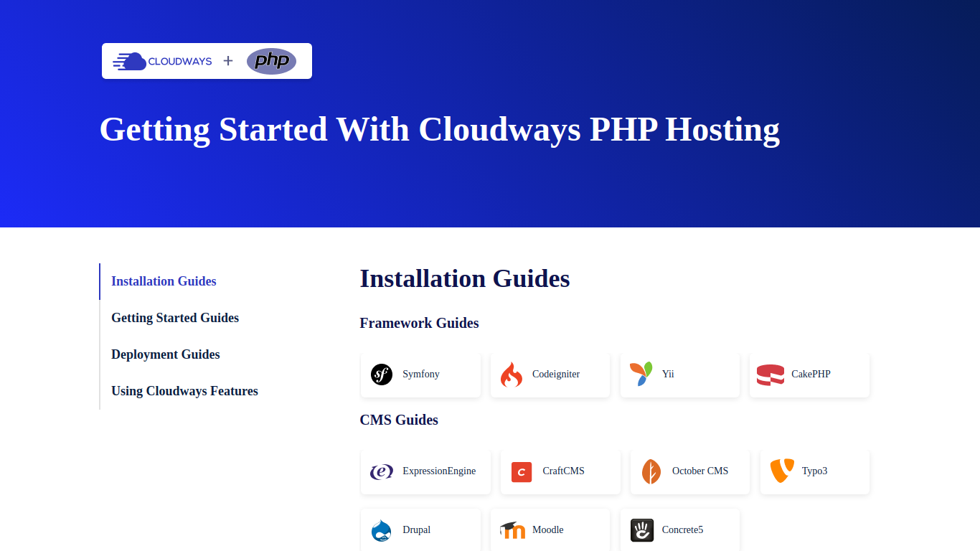Open the CraftCMS guide link
The image size is (980, 551).
[560, 471]
